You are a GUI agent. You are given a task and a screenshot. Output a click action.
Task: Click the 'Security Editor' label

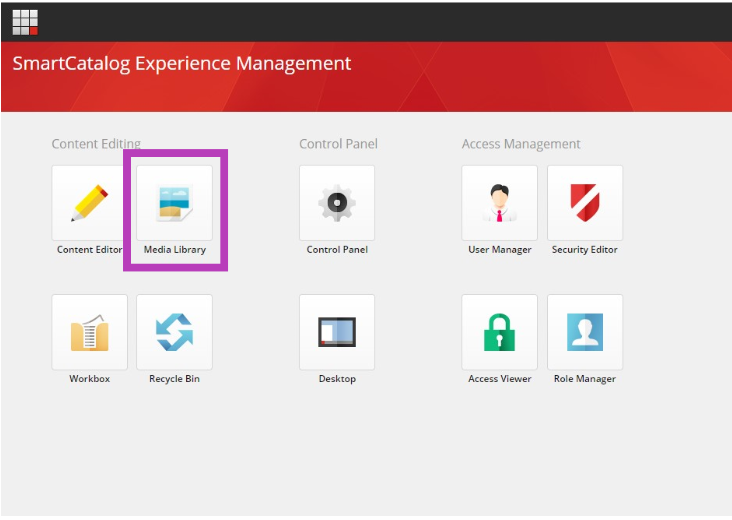pyautogui.click(x=584, y=250)
